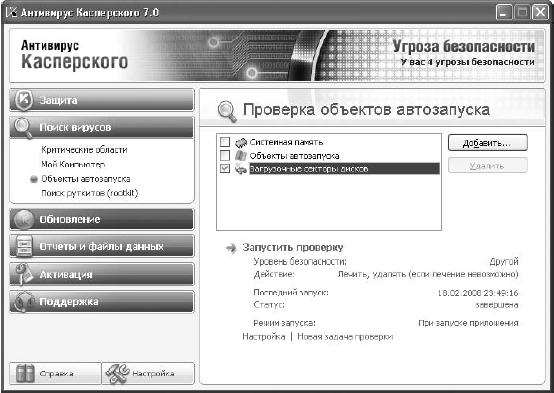
Task: Enable the Системная память checkbox
Action: point(225,142)
